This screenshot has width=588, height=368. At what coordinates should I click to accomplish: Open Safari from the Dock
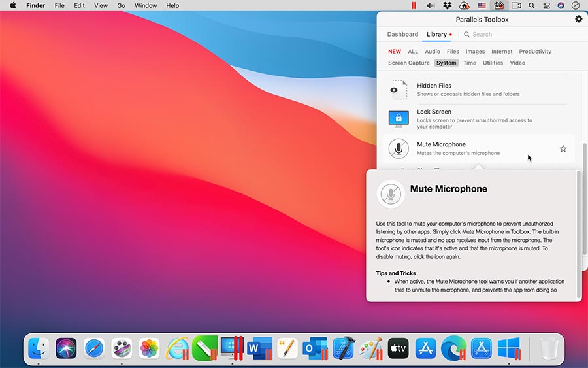point(94,348)
